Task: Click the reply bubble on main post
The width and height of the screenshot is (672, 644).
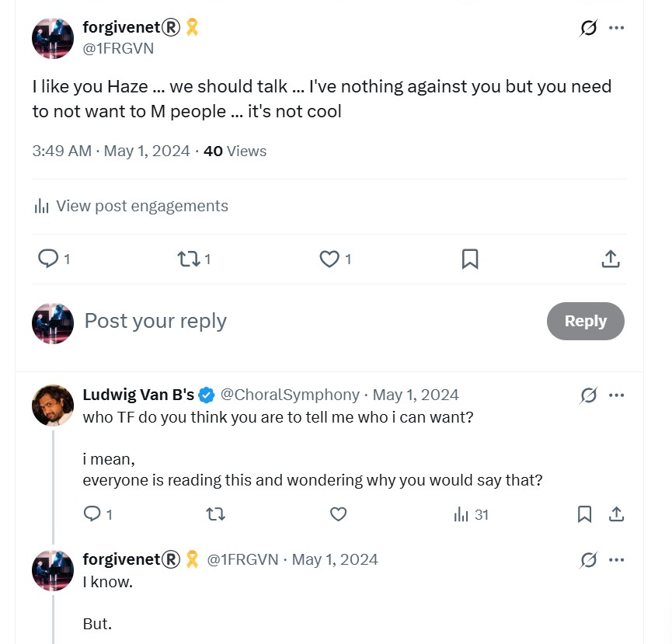Action: (48, 259)
